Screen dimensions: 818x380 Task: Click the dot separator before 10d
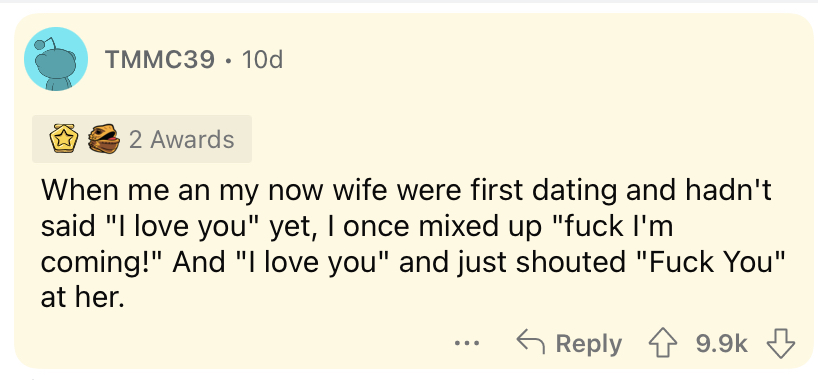point(228,61)
